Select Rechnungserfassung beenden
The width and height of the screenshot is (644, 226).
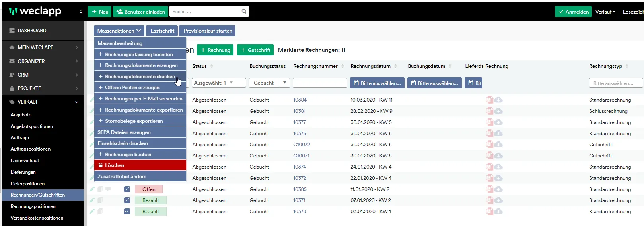click(140, 54)
